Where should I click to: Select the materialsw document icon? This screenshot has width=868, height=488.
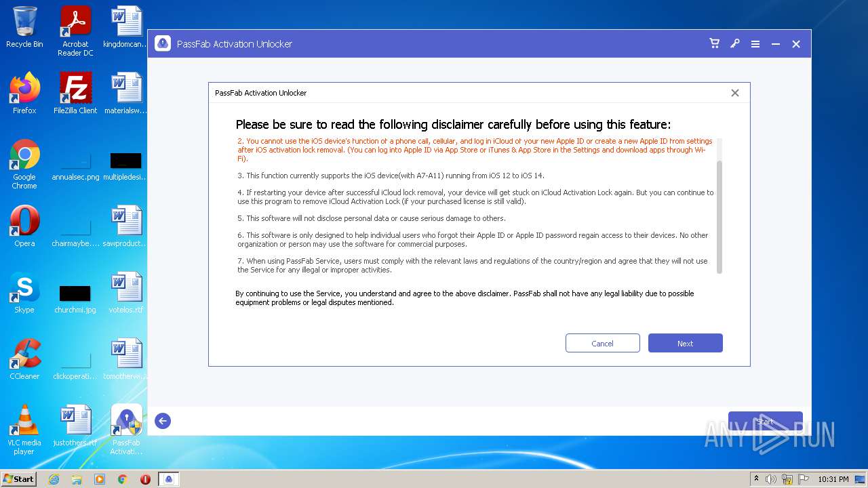click(126, 94)
